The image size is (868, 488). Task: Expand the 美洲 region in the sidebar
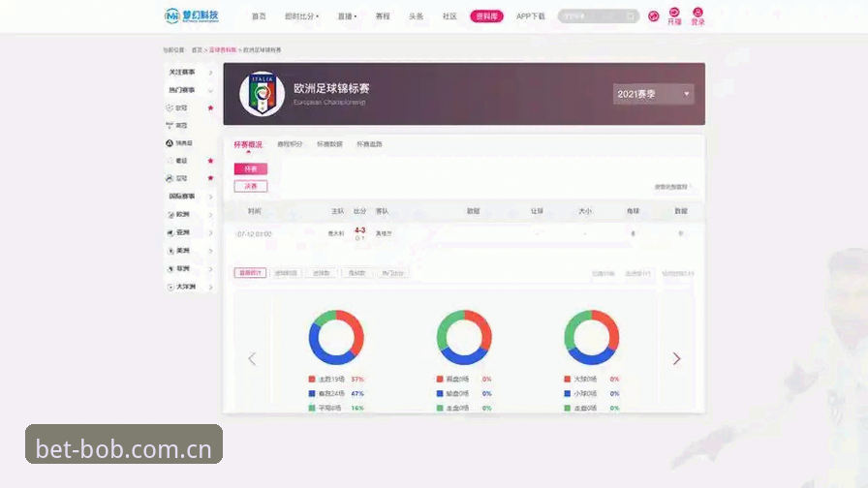pyautogui.click(x=191, y=251)
